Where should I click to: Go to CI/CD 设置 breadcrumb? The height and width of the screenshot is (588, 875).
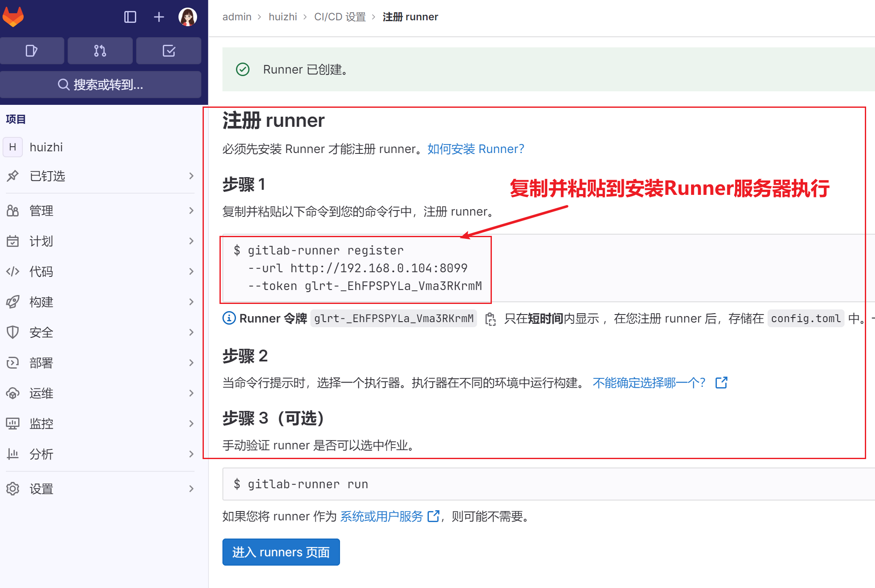coord(340,17)
